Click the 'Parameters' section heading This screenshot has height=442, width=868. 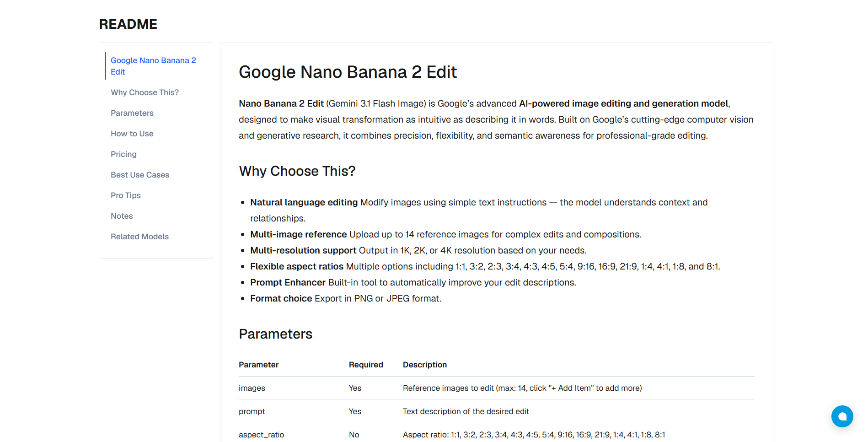(275, 334)
